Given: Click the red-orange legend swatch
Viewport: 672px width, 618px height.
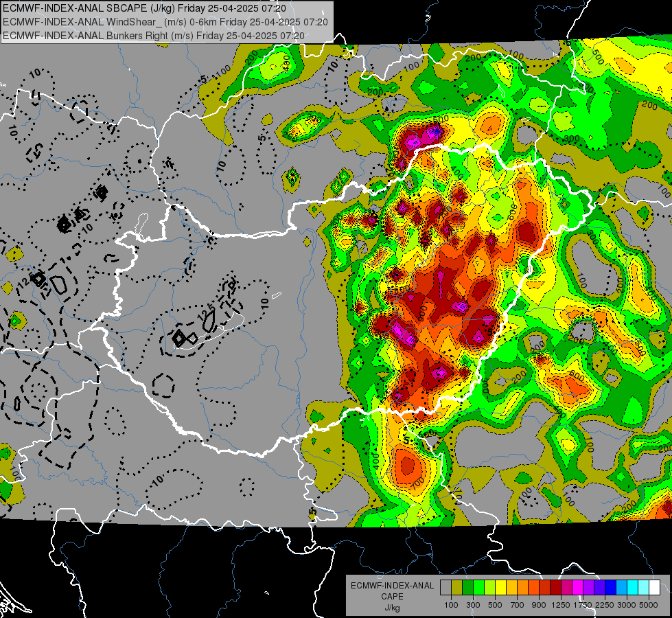Looking at the screenshot, I should (x=533, y=588).
